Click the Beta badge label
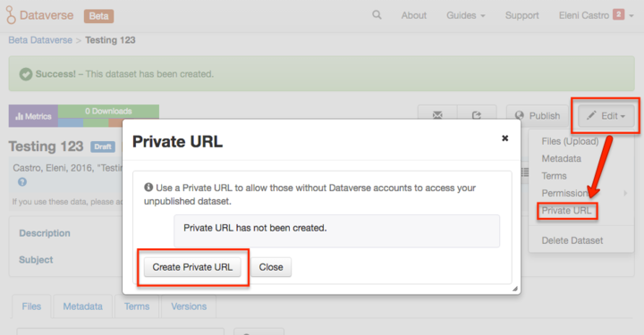 [x=99, y=16]
